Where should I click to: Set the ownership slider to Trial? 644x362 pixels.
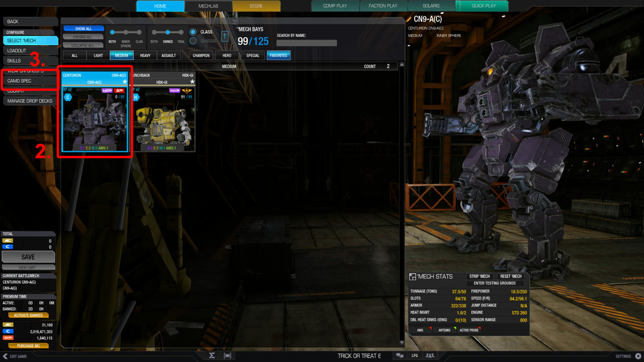(x=181, y=32)
